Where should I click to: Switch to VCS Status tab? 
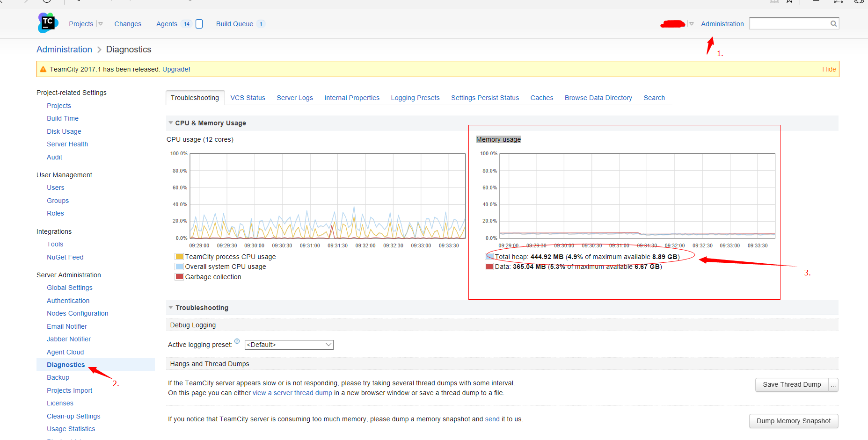pos(248,98)
